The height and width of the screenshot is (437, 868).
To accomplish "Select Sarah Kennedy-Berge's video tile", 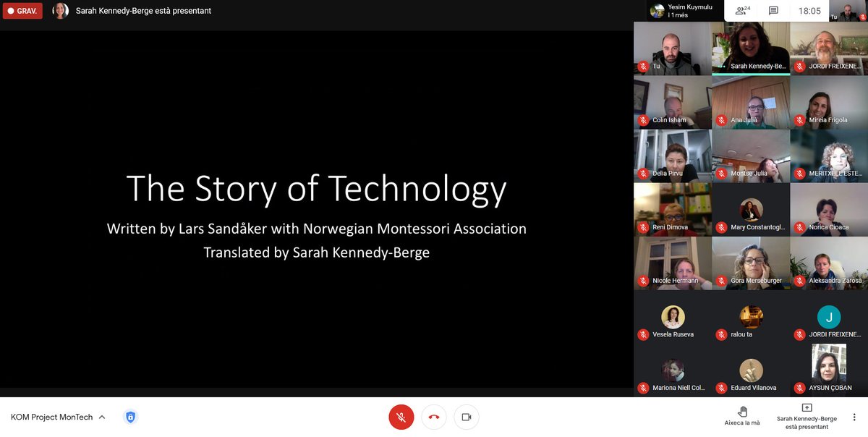I will click(751, 48).
